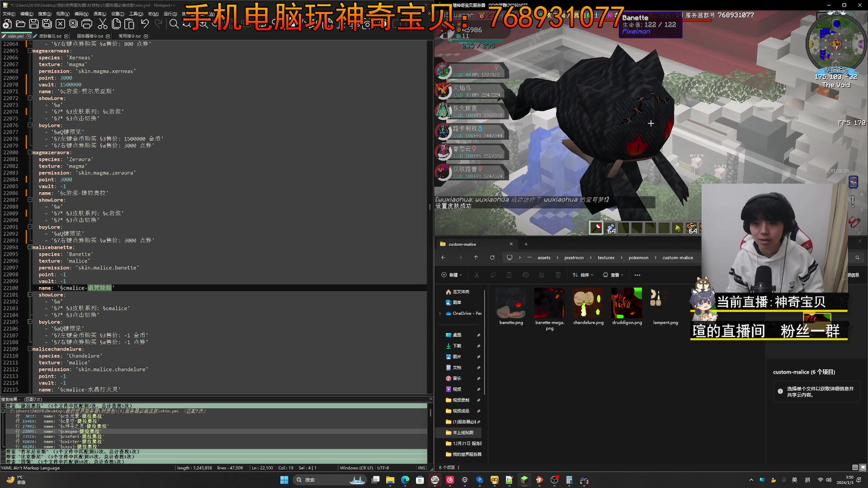Switch to the 服务器指令.txt tab
This screenshot has width=868, height=488.
point(90,36)
